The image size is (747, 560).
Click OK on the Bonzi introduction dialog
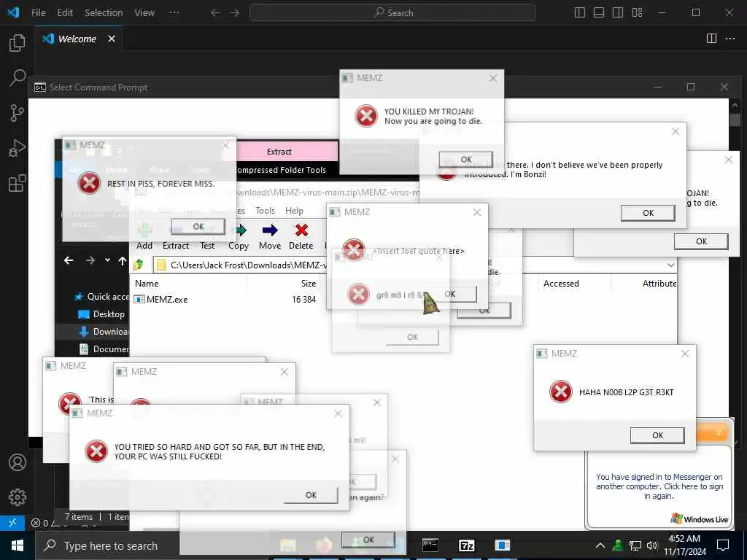pyautogui.click(x=648, y=213)
